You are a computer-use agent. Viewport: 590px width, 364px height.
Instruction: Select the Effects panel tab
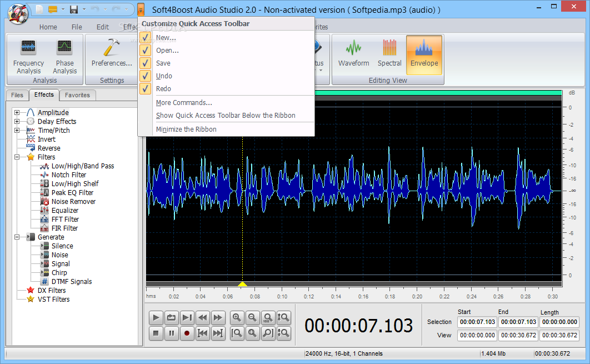click(x=44, y=94)
